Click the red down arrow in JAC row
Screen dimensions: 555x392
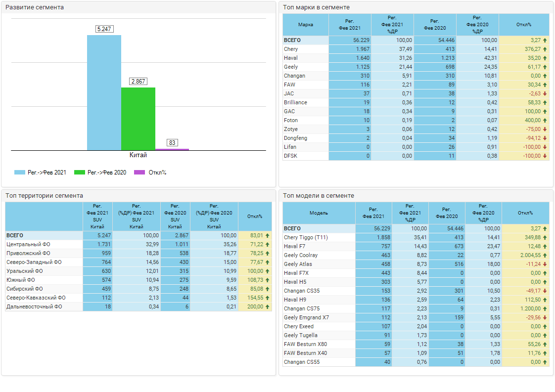pos(545,94)
